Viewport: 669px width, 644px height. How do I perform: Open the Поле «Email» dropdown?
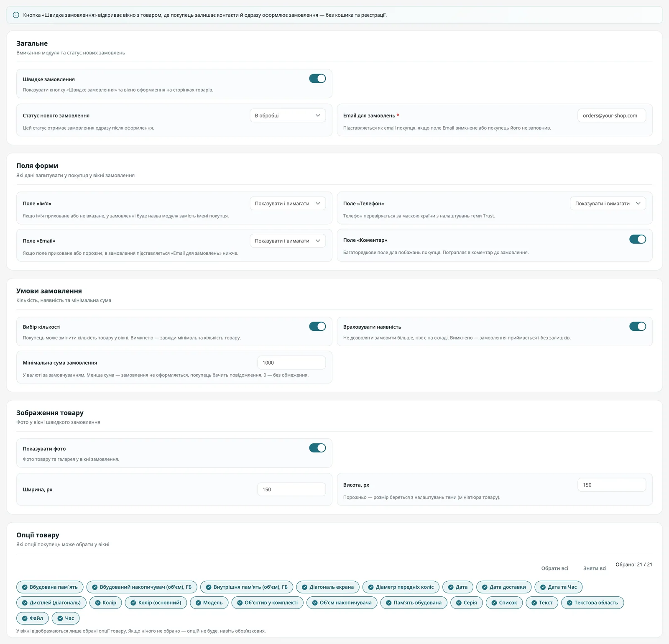click(288, 241)
